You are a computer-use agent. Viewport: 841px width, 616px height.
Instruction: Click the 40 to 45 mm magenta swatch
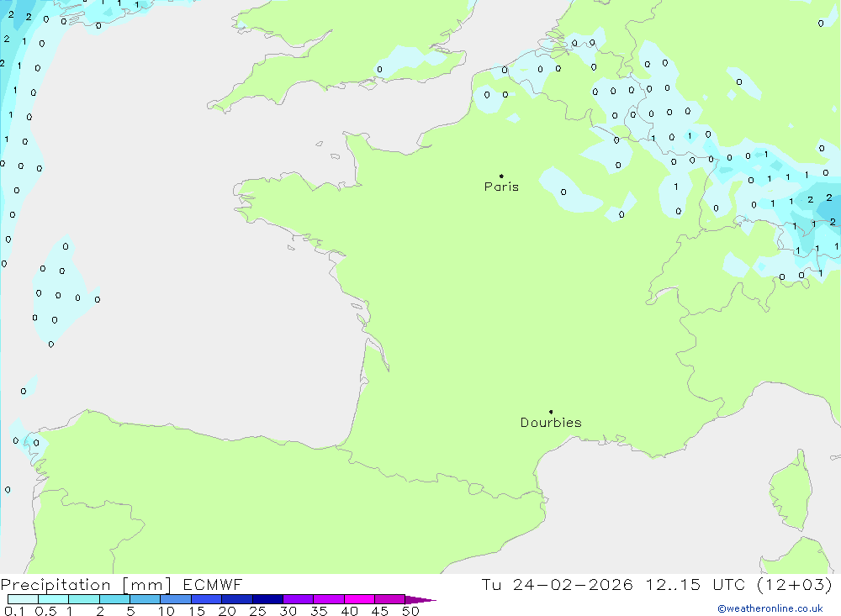pyautogui.click(x=359, y=599)
